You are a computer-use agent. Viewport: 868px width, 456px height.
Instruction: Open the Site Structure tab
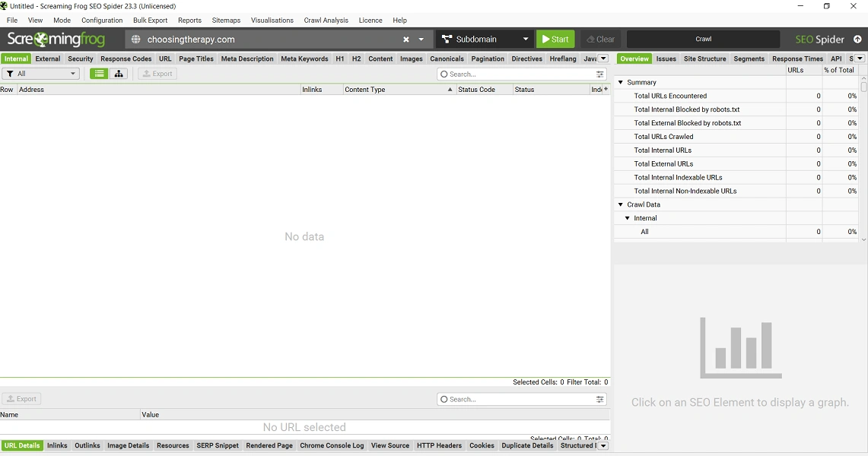[x=704, y=59]
